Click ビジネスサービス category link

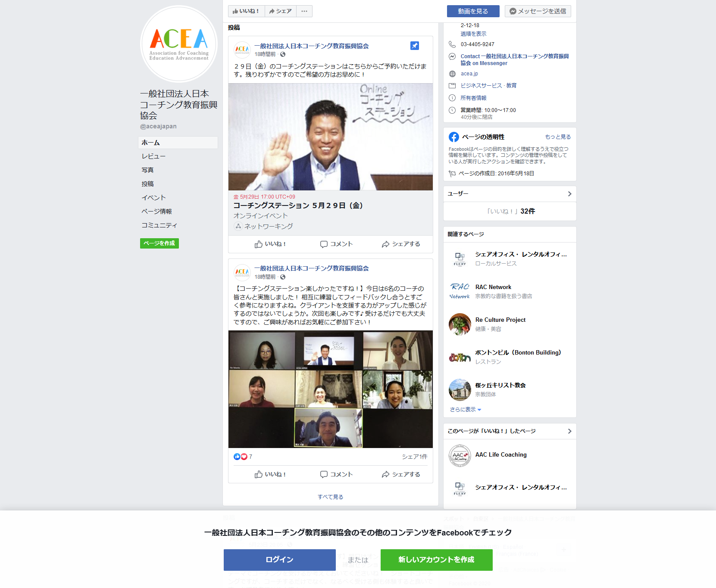click(x=482, y=86)
